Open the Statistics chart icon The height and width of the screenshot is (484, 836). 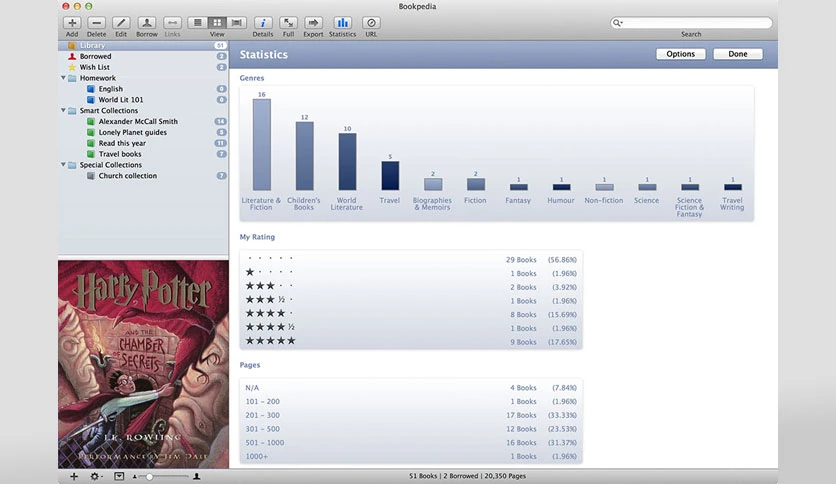click(342, 23)
